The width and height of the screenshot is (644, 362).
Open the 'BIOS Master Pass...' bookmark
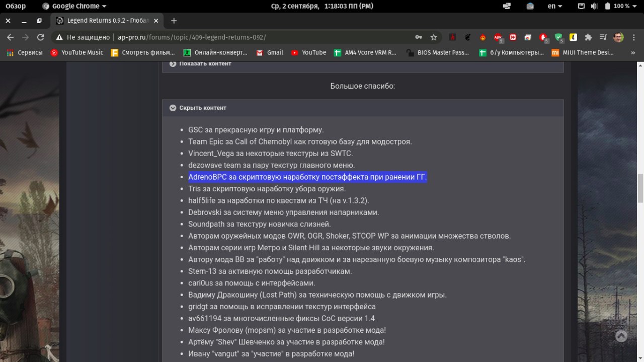(438, 52)
